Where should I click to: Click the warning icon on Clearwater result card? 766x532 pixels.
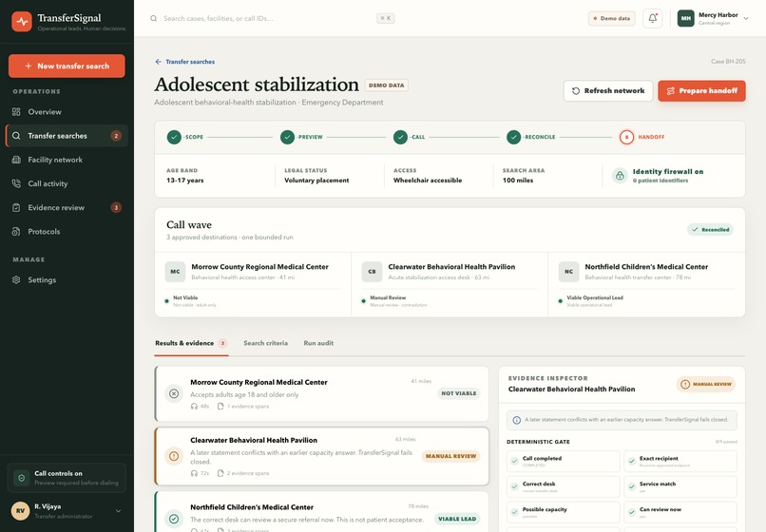pos(174,456)
